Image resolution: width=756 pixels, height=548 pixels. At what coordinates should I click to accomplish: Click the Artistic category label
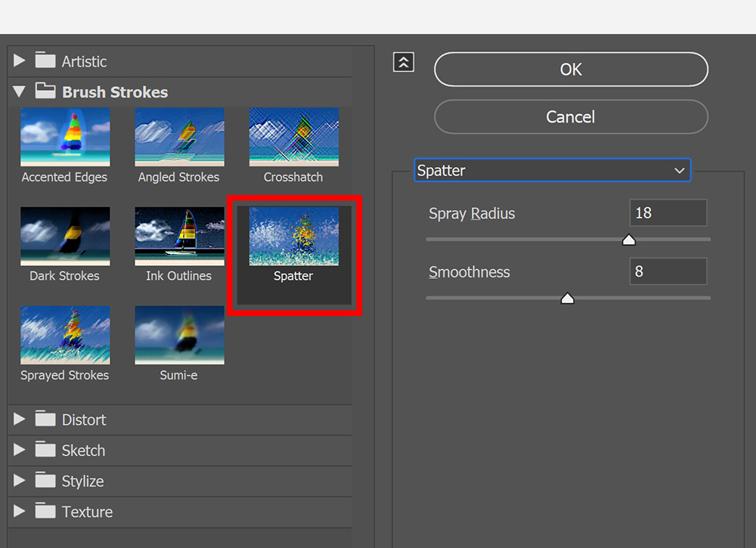(84, 62)
